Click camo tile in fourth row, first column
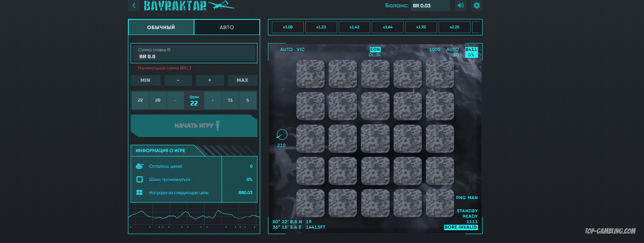 (310, 171)
